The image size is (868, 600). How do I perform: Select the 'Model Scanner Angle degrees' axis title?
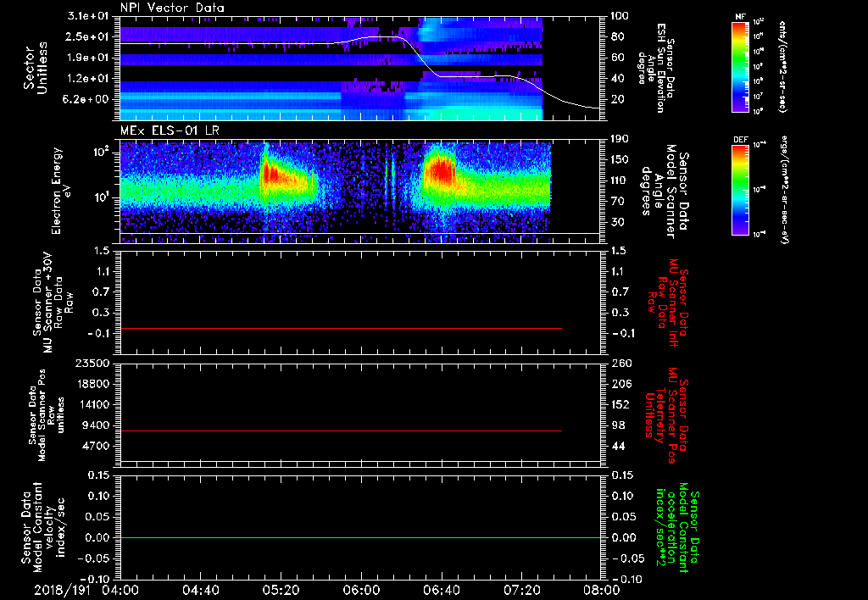(x=665, y=191)
